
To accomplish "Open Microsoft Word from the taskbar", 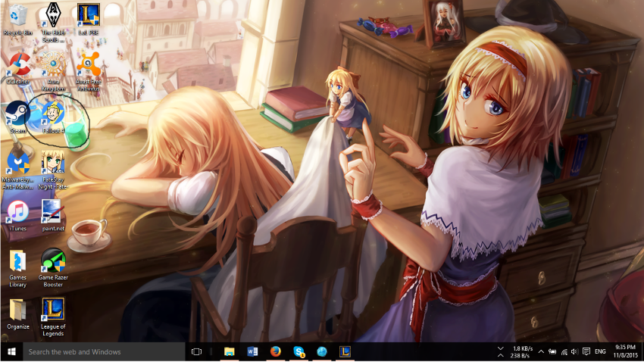I will tap(252, 351).
